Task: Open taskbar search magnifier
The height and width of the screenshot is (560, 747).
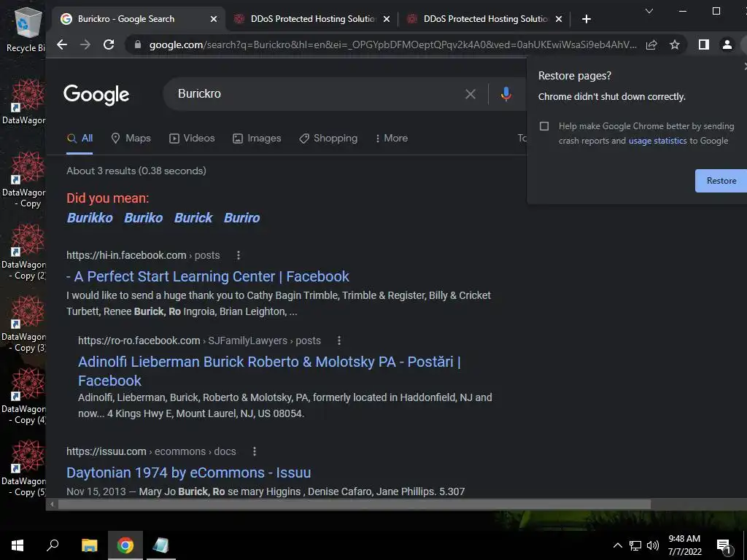Action: pyautogui.click(x=53, y=545)
